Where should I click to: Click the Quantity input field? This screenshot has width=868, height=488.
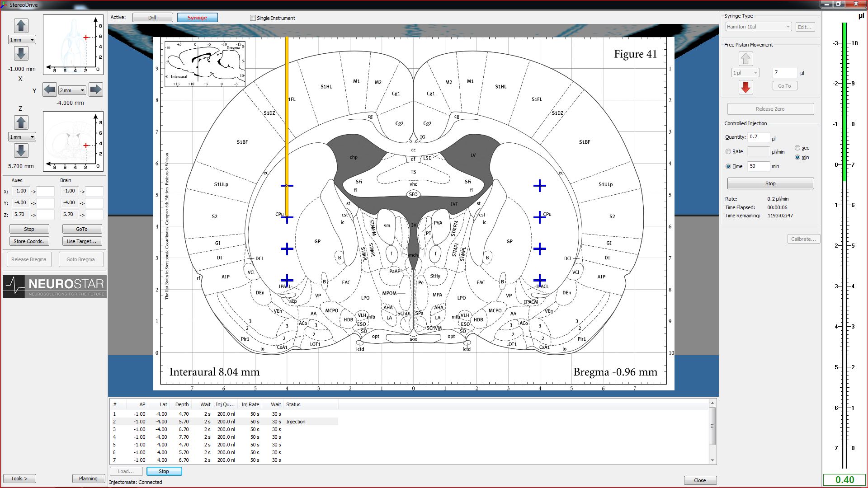(x=758, y=137)
